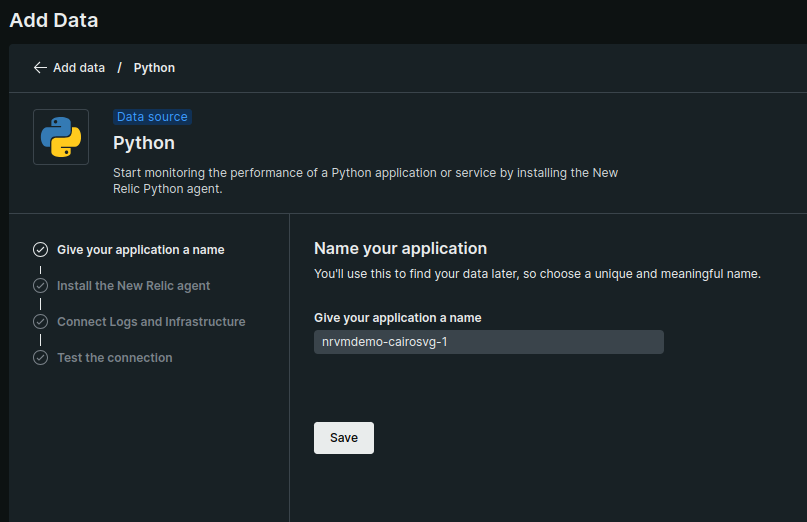
Task: Click the Add Data page title
Action: 54,20
